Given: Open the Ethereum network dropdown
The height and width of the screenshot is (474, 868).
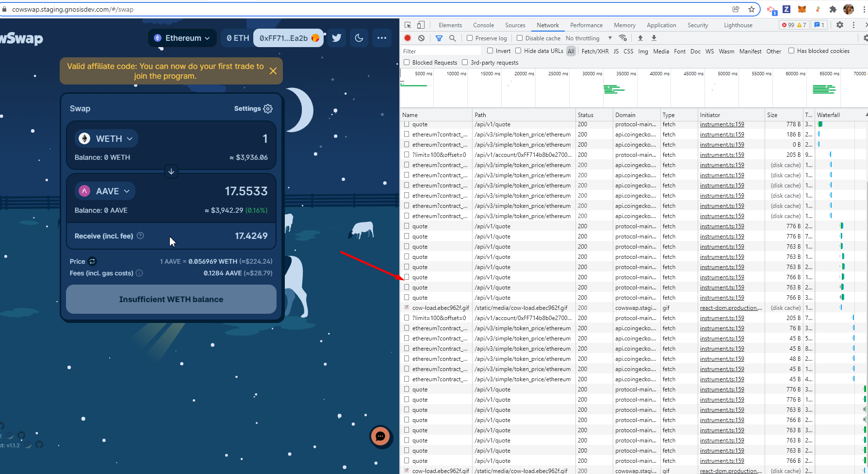Looking at the screenshot, I should 181,38.
